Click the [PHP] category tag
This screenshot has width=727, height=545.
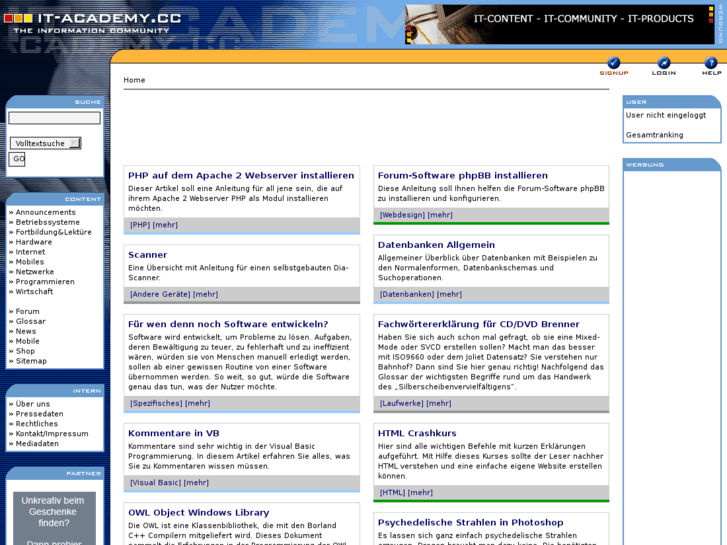140,225
